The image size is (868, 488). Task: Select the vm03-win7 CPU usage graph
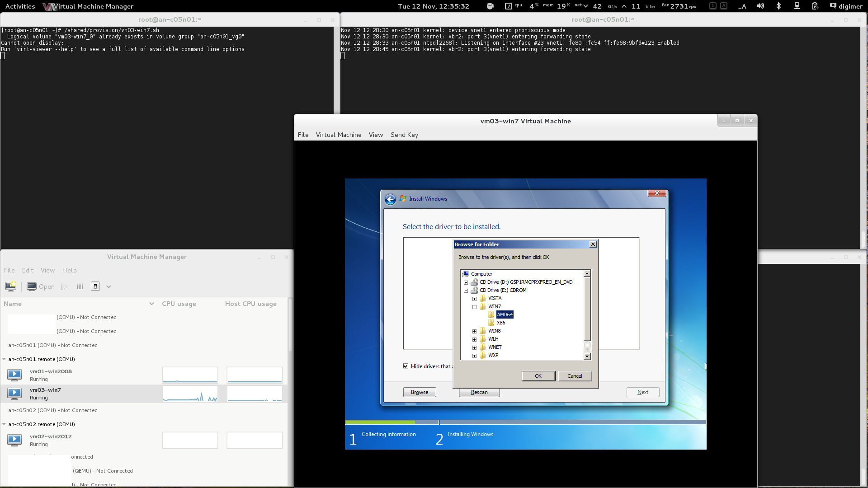(x=190, y=394)
